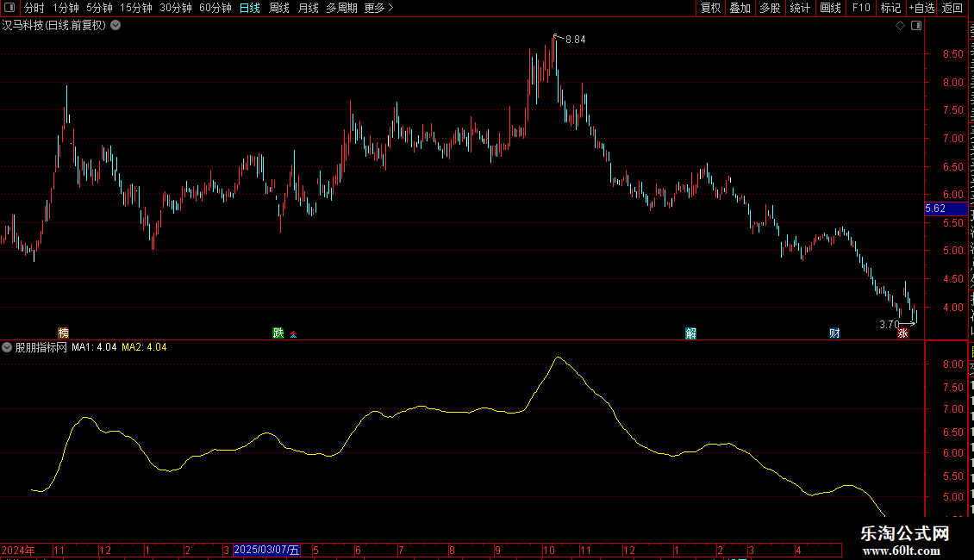Viewport: 974px width, 560px height.
Task: Select the 周线 weekly chart tab
Action: (x=279, y=8)
